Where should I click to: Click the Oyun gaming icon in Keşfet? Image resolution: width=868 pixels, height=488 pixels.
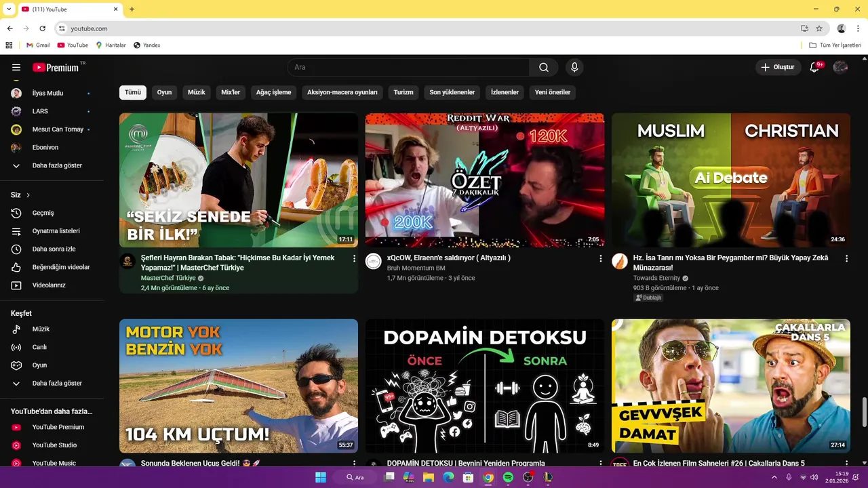(16, 365)
